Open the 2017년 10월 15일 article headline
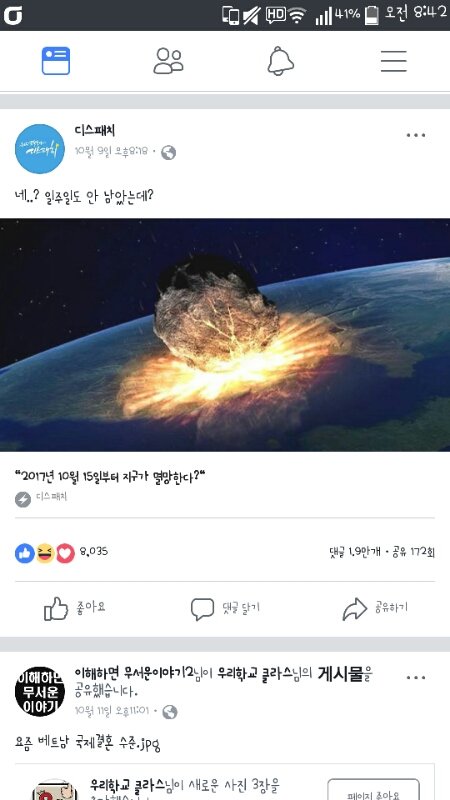This screenshot has width=450, height=800. 110,478
